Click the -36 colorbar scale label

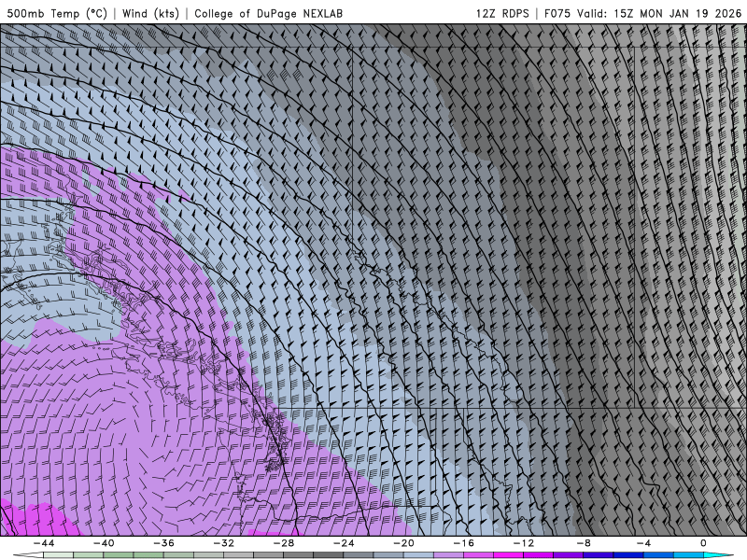[164, 543]
